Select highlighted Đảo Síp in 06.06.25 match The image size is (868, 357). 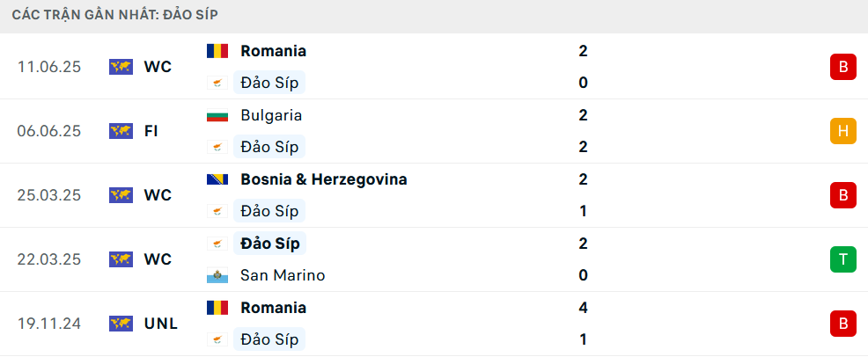268,147
